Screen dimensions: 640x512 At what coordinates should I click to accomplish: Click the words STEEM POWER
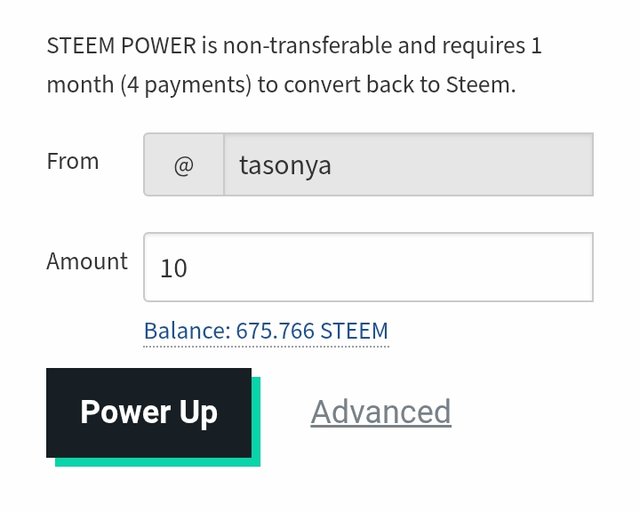click(121, 45)
